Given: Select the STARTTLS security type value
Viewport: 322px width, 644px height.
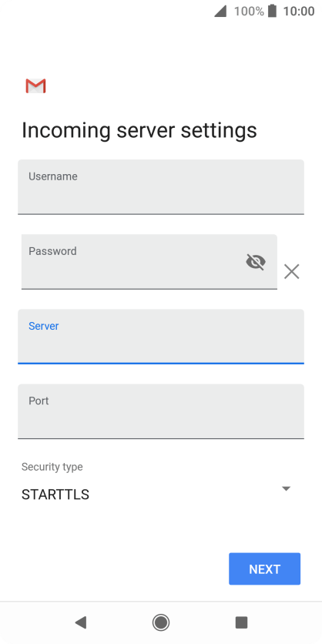Looking at the screenshot, I should (x=55, y=495).
